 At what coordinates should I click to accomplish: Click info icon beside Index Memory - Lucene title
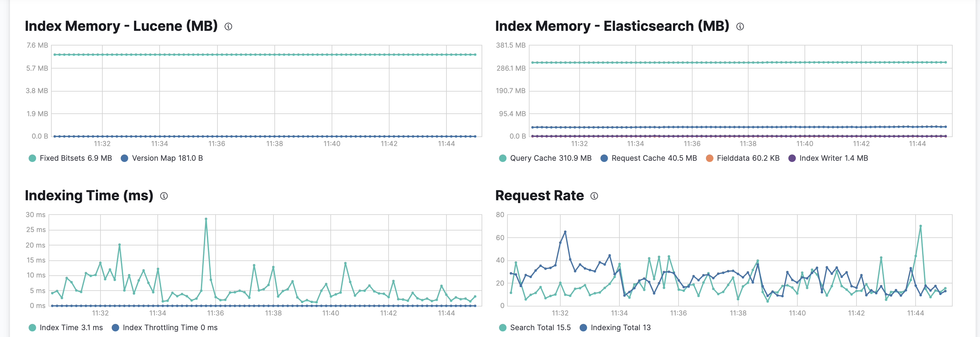(x=228, y=27)
